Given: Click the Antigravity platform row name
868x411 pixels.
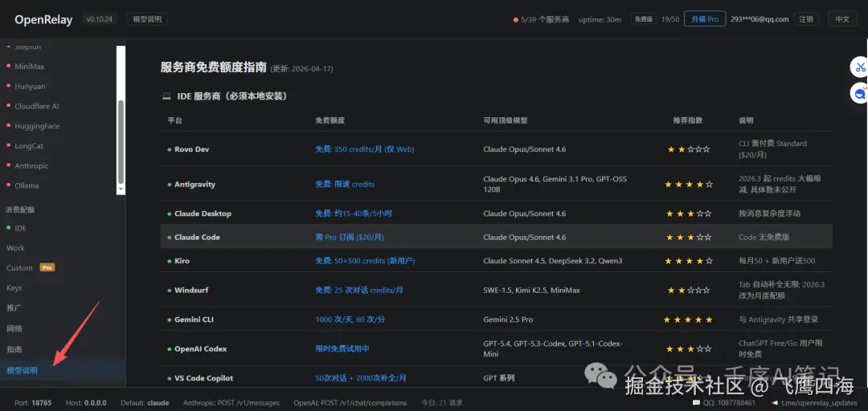Looking at the screenshot, I should (194, 184).
